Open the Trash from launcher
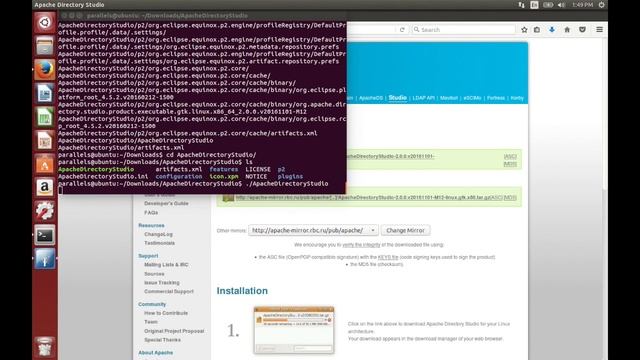 click(44, 347)
